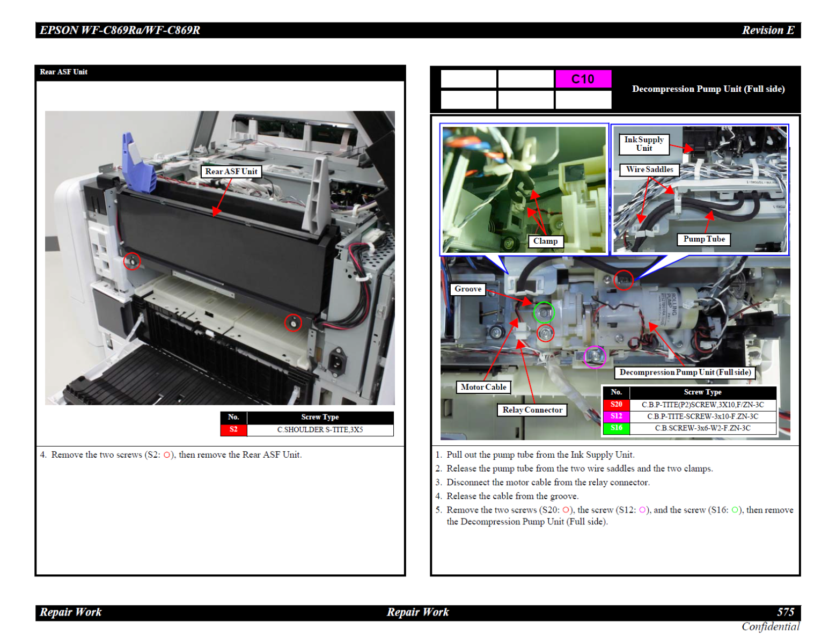The image size is (836, 644).
Task: Select the Pump Tube callout label
Action: click(x=703, y=239)
